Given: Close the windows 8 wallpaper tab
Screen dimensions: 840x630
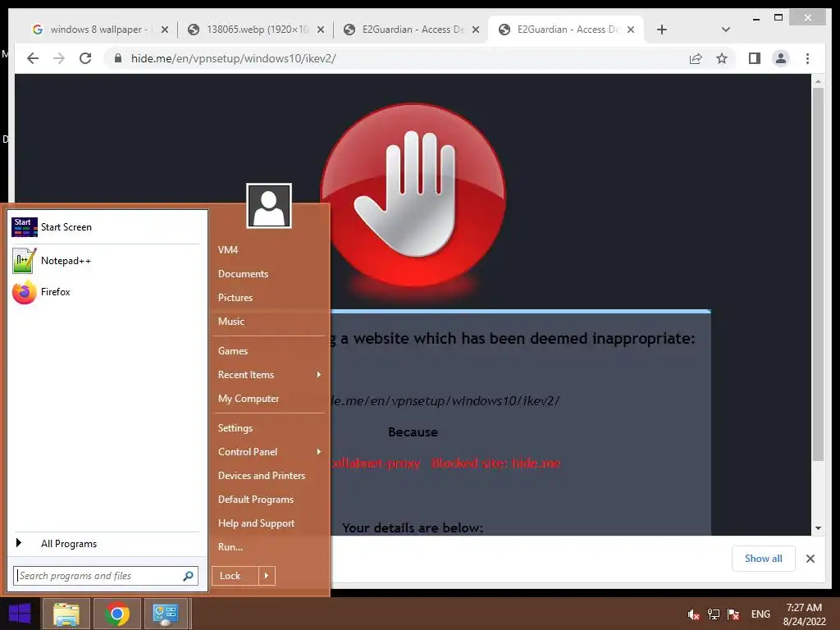Looking at the screenshot, I should click(x=165, y=30).
